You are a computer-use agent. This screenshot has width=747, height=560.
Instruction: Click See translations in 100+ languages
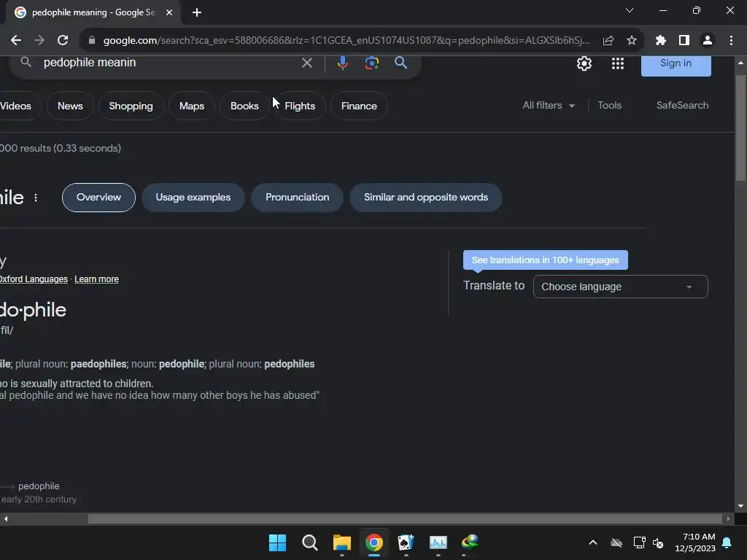click(x=546, y=260)
